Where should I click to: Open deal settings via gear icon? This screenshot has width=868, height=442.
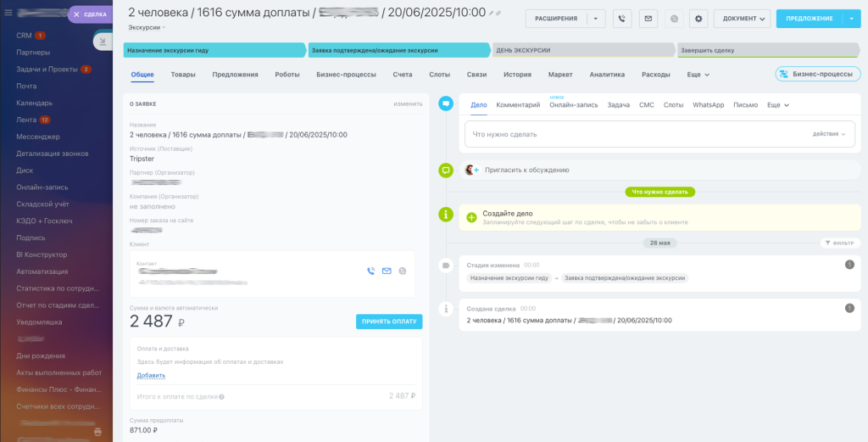click(x=698, y=19)
